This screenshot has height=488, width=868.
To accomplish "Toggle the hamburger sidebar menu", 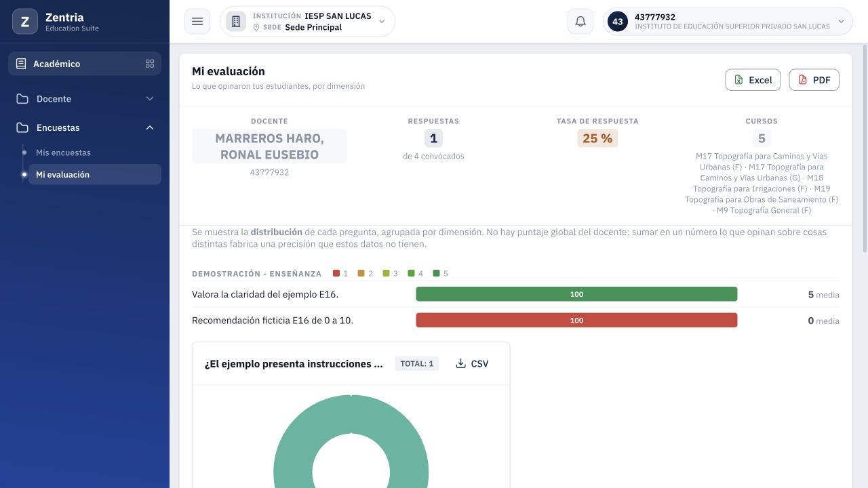I will 197,22.
